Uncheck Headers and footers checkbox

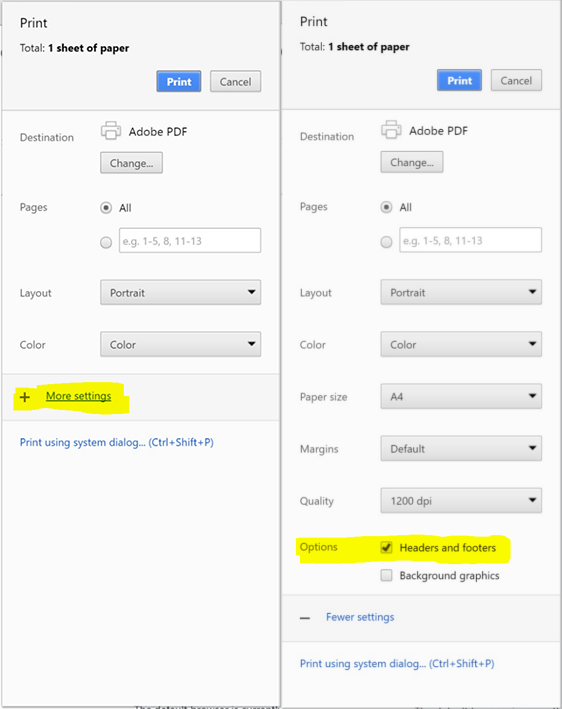tap(386, 547)
